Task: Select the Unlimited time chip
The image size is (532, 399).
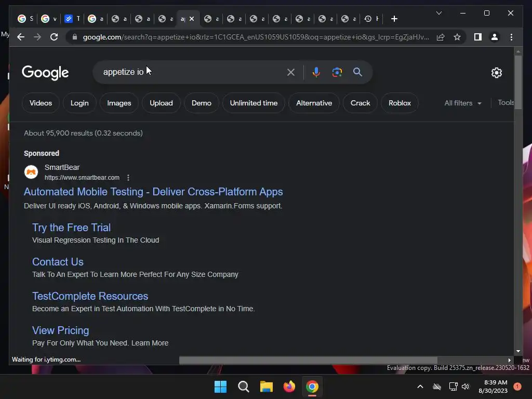Action: [254, 103]
